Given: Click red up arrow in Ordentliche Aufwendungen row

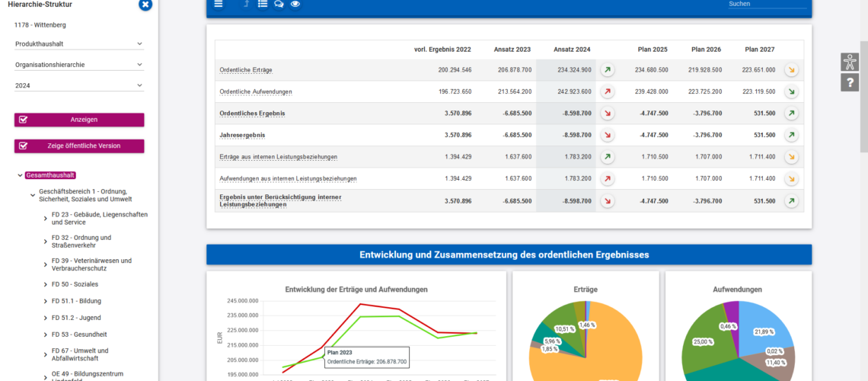Looking at the screenshot, I should click(608, 92).
